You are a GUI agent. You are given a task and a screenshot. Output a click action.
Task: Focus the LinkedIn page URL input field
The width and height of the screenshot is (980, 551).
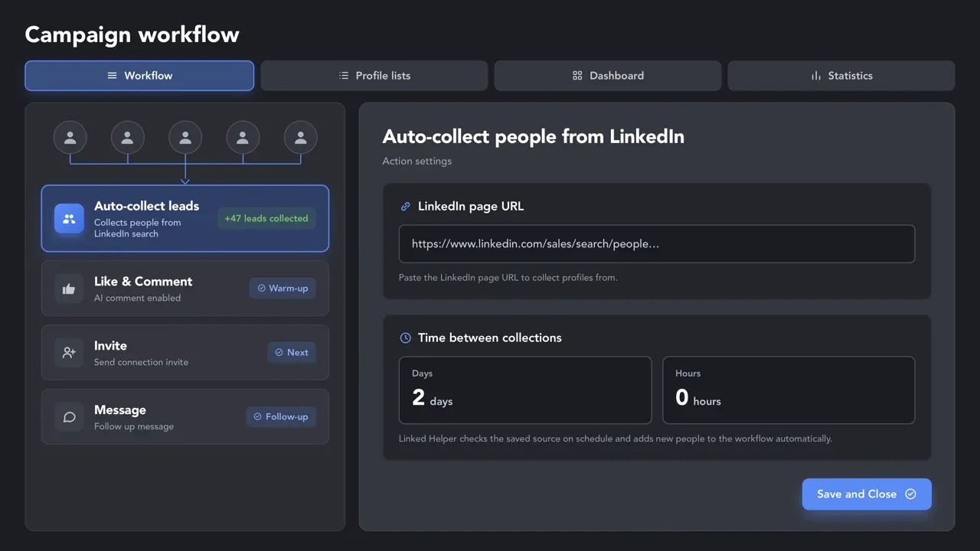657,244
